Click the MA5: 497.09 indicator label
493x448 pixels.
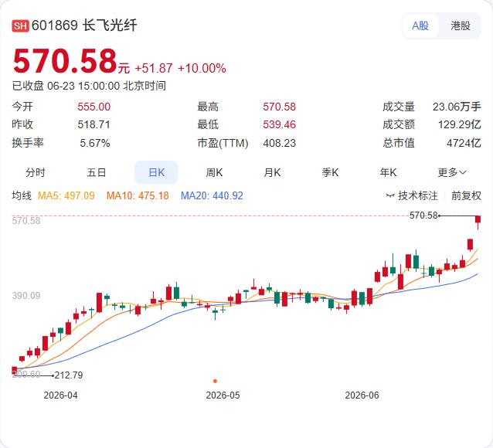(66, 196)
